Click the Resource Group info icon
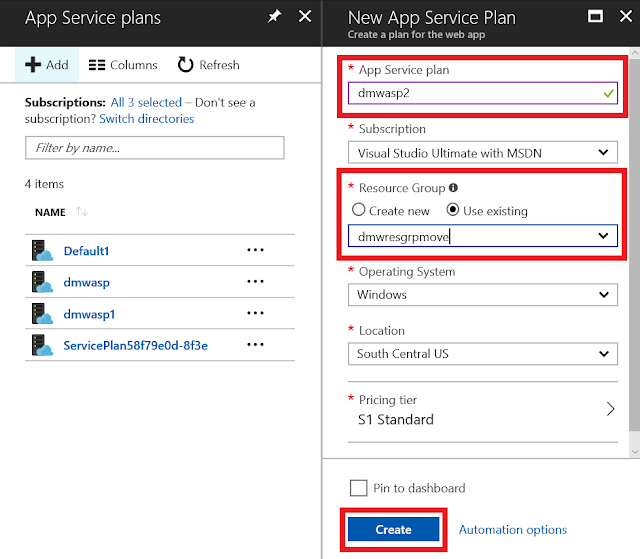Image resolution: width=640 pixels, height=559 pixels. pyautogui.click(x=453, y=188)
